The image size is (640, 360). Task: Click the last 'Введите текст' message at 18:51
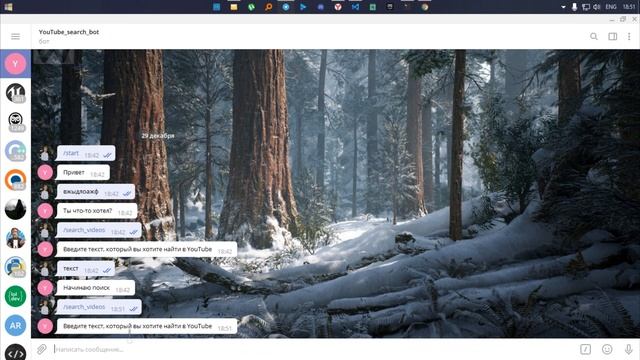click(147, 326)
